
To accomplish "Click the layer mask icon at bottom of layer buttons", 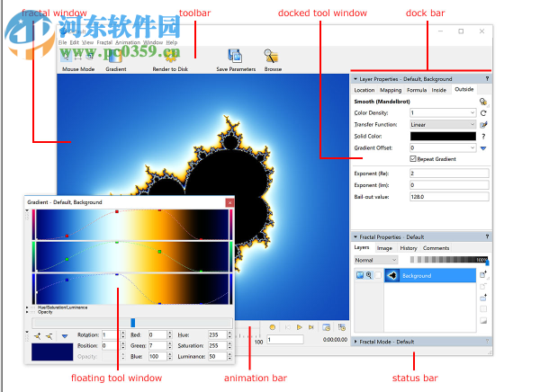I will point(483,321).
